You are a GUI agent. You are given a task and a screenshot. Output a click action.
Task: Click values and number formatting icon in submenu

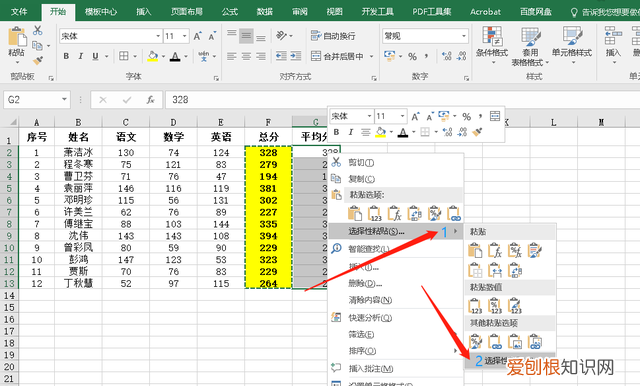pyautogui.click(x=495, y=306)
